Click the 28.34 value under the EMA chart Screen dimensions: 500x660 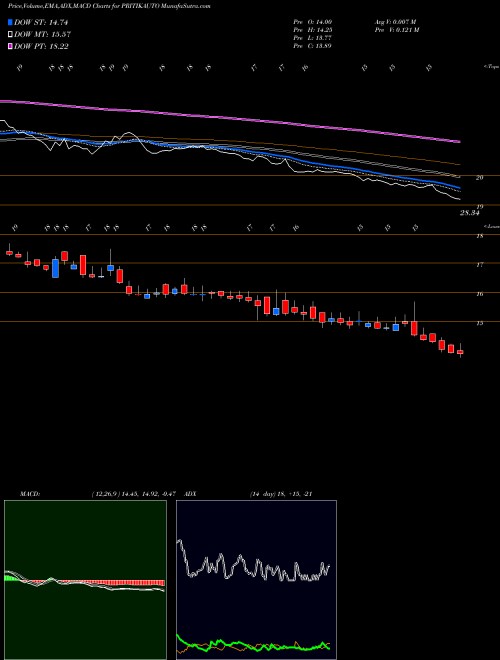point(470,213)
